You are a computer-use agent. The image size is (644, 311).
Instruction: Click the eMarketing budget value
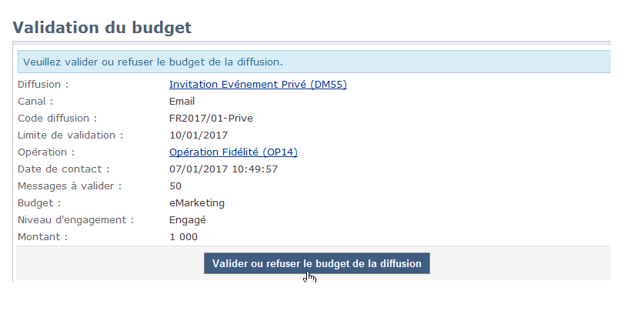(x=197, y=203)
